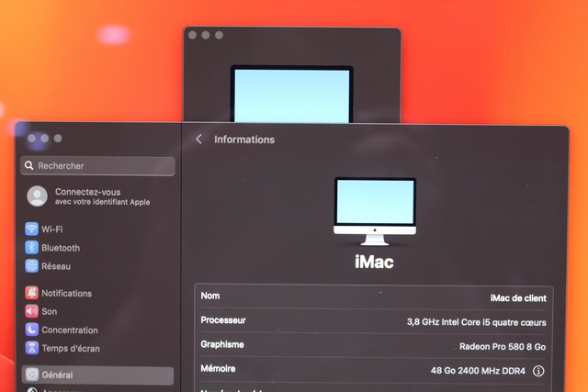Click the user avatar icon in sidebar
This screenshot has height=392, width=588.
(x=37, y=196)
